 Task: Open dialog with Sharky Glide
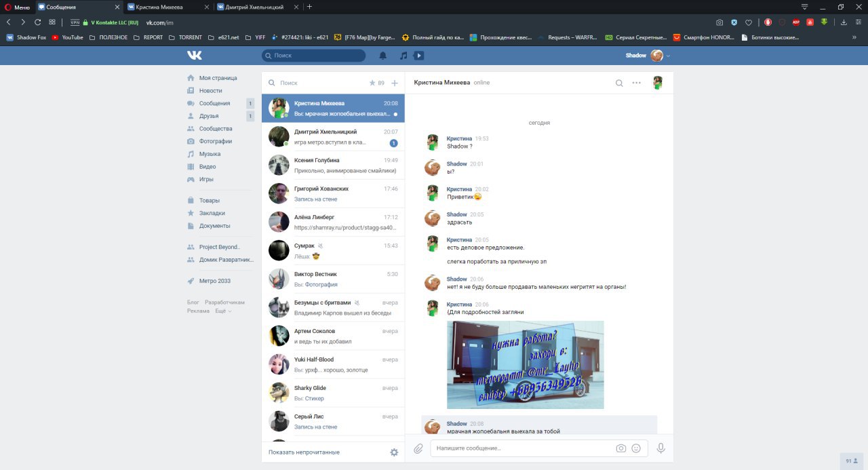[333, 393]
